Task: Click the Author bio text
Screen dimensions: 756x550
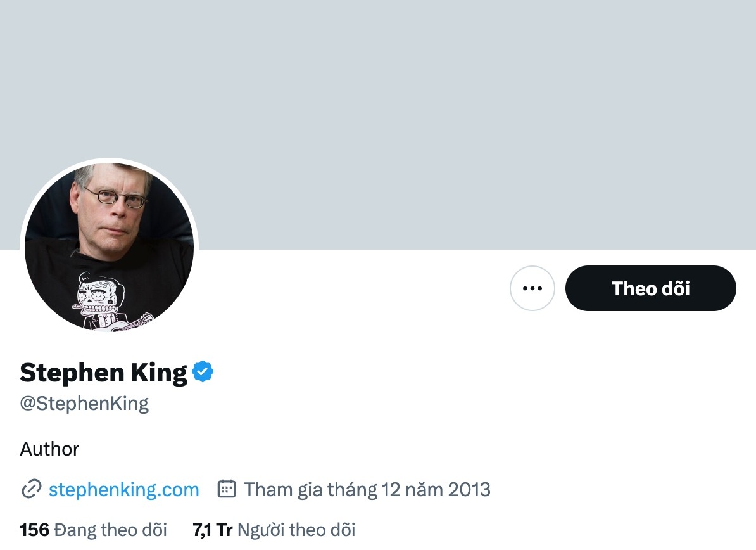Action: 49,449
